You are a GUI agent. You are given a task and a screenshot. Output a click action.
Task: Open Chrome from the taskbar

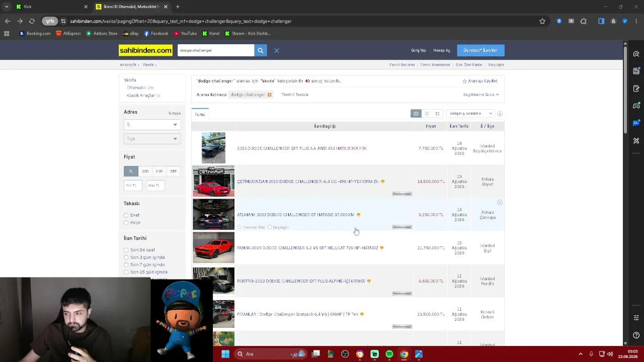(404, 354)
